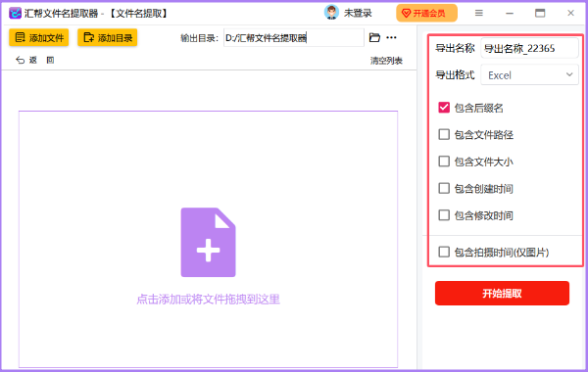The height and width of the screenshot is (372, 588).
Task: Minimize the application window
Action: click(x=510, y=13)
